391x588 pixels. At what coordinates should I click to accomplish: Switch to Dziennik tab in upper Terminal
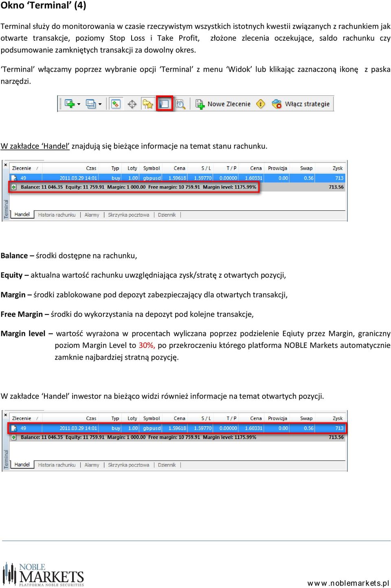(x=167, y=215)
